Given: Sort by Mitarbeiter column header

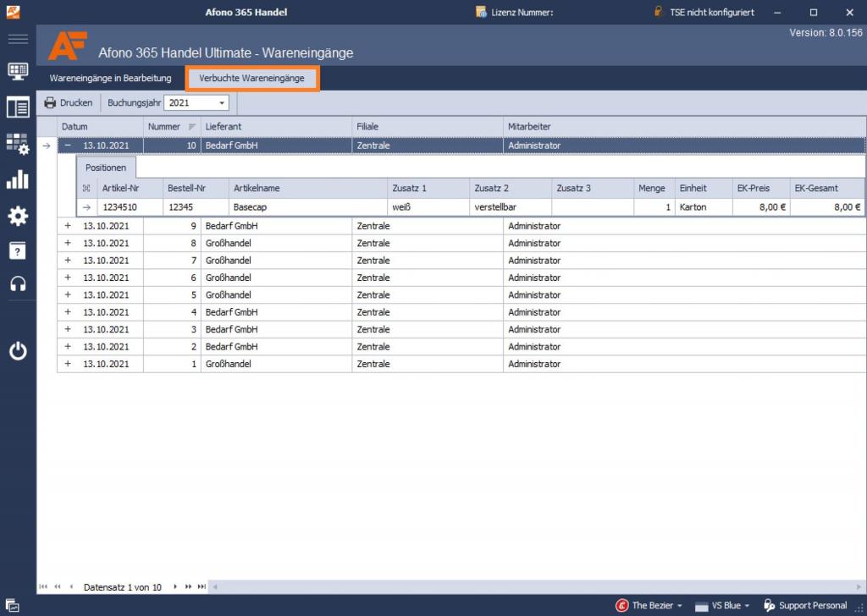Looking at the screenshot, I should point(684,127).
